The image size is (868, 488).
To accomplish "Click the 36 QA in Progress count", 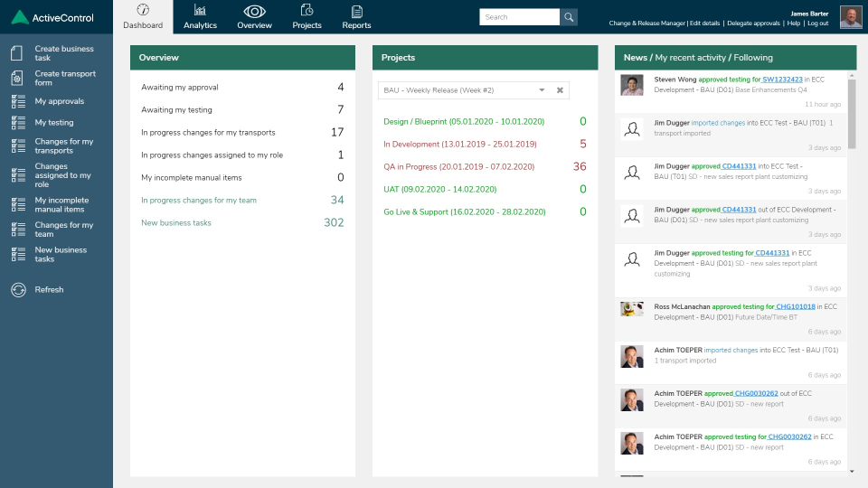I will click(x=580, y=166).
